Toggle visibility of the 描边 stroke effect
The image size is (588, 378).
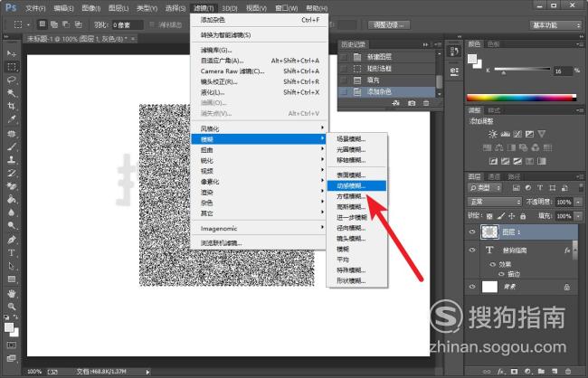pos(501,274)
